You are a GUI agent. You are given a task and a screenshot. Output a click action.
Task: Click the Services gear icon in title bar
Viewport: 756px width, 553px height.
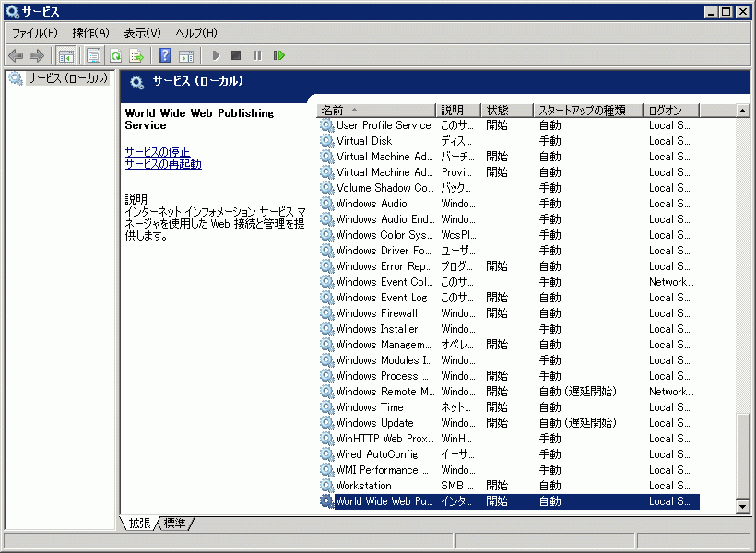tap(12, 12)
